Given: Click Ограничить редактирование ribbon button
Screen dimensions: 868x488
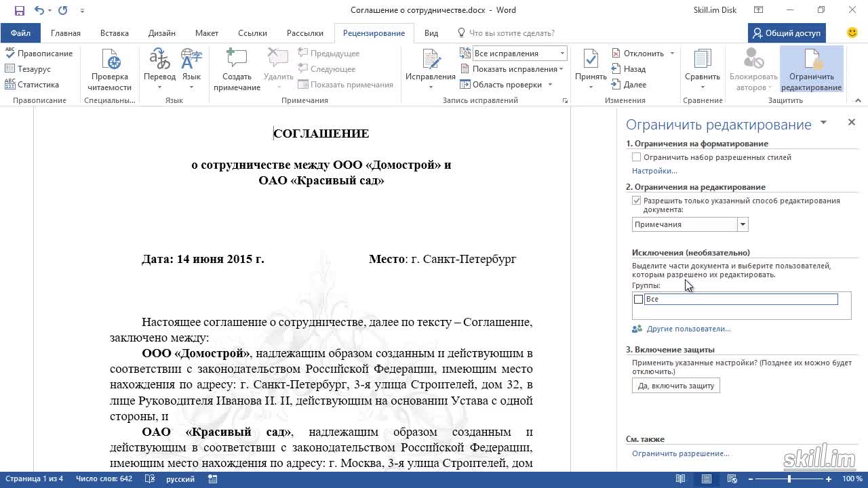Looking at the screenshot, I should click(x=811, y=70).
